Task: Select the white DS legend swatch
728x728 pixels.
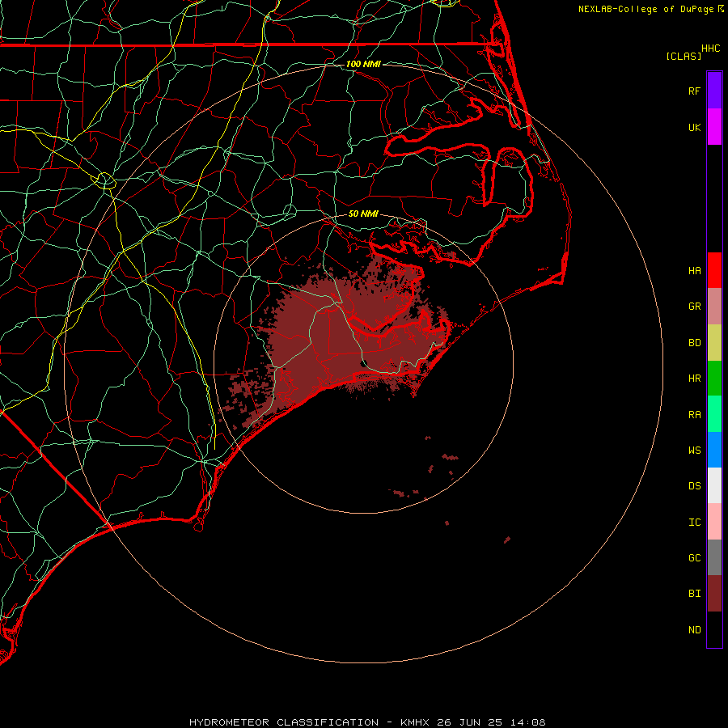Action: point(714,485)
